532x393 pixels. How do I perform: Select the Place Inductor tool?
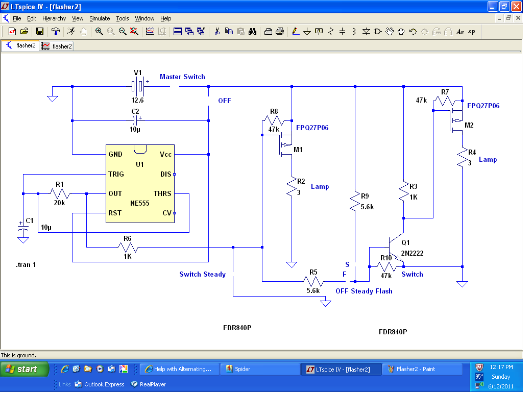354,32
